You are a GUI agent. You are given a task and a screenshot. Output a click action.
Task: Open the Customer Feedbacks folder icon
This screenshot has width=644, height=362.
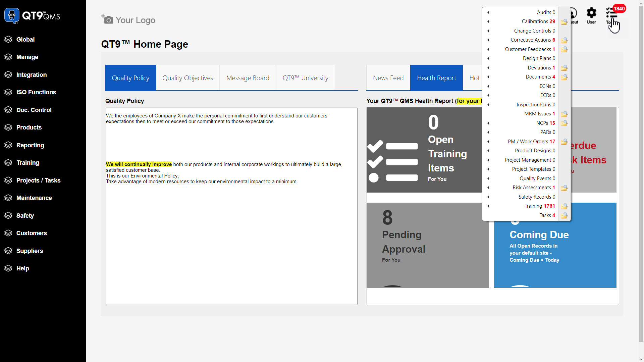564,49
